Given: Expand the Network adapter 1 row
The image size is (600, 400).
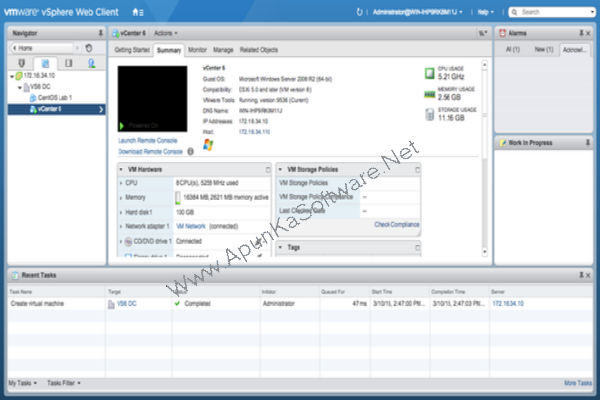Looking at the screenshot, I should coord(121,227).
